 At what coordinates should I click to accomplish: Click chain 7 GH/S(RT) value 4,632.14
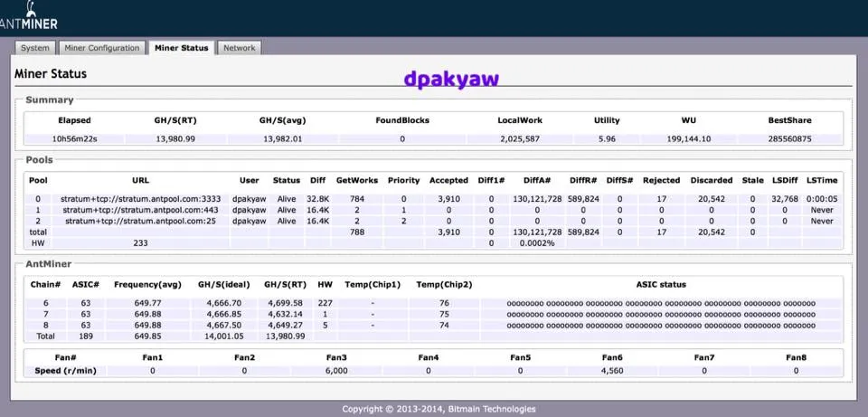[x=285, y=314]
